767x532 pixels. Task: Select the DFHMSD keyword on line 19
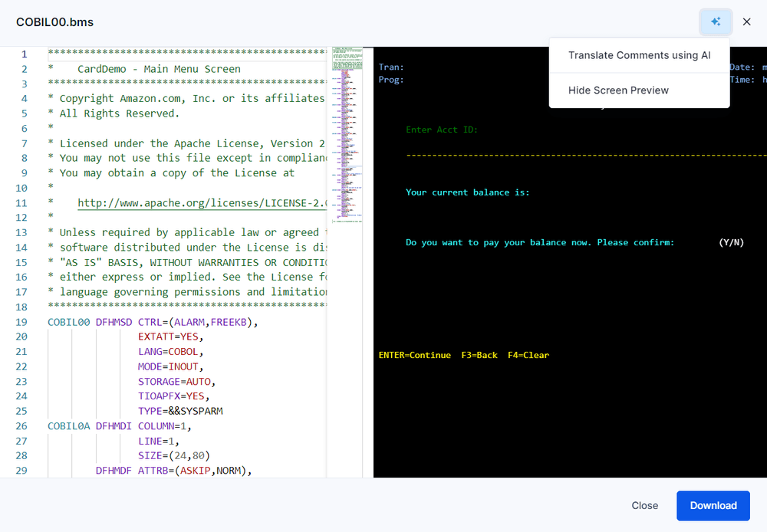pos(113,322)
